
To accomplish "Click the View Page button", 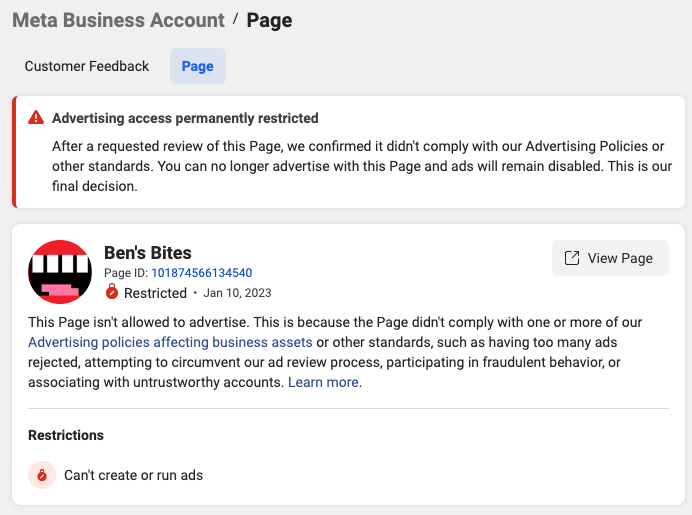I will 610,258.
